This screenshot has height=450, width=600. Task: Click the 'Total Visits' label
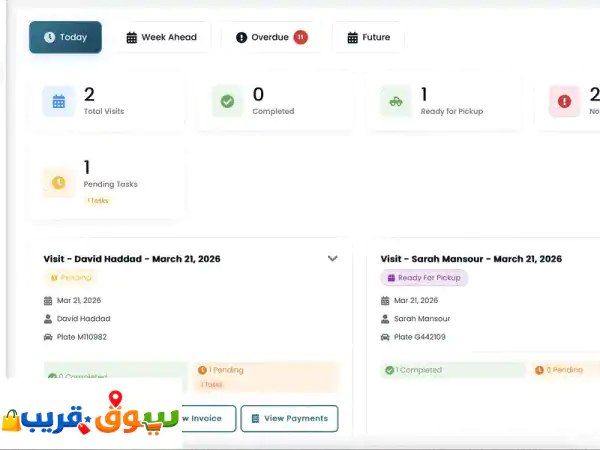(104, 111)
